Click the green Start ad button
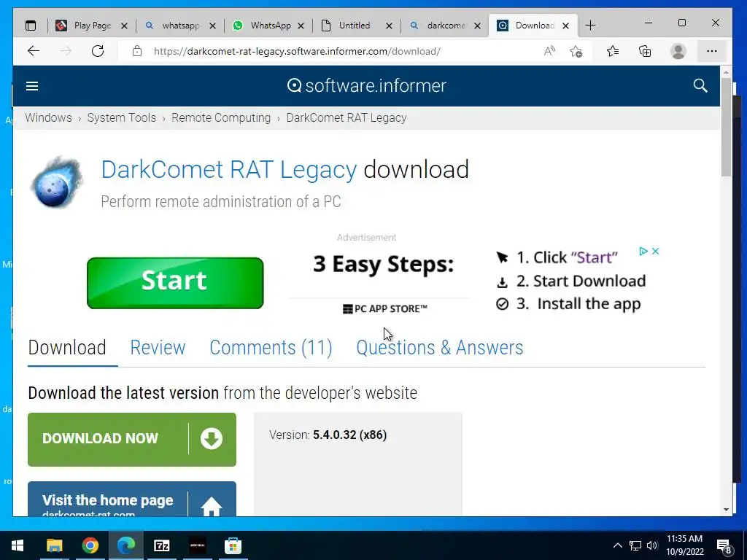 click(x=175, y=283)
